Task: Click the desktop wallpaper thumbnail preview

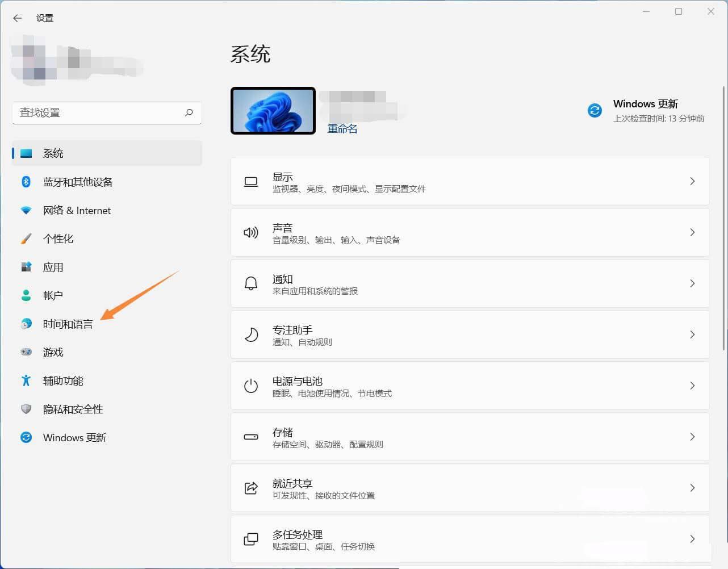Action: [273, 110]
